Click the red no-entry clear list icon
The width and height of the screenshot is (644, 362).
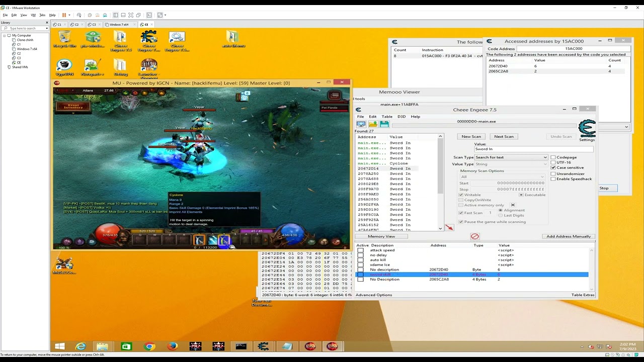(x=474, y=236)
